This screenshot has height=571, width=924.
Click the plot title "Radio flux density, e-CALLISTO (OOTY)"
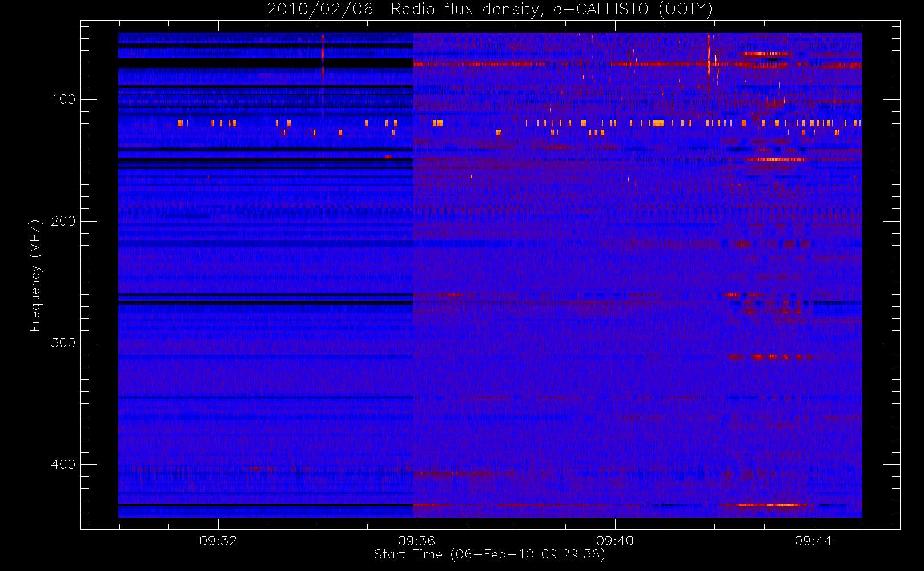point(552,10)
